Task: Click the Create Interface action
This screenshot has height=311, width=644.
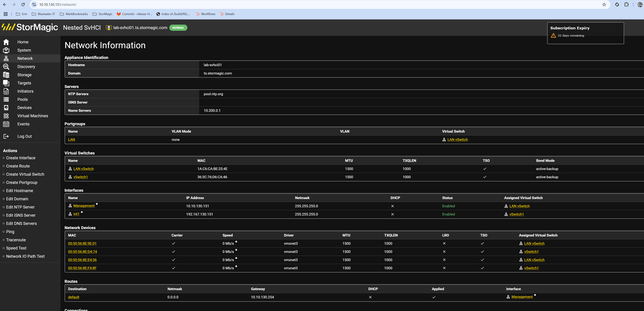Action: [x=21, y=158]
